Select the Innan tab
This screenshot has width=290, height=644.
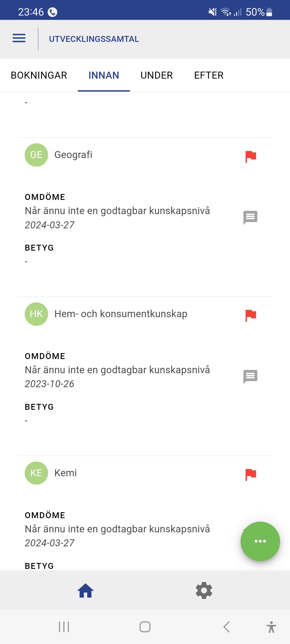tap(104, 75)
